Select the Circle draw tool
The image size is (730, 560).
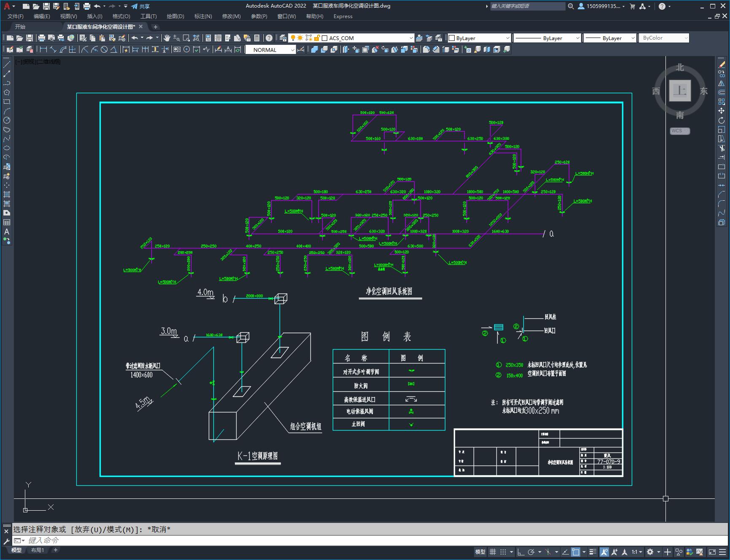point(7,120)
